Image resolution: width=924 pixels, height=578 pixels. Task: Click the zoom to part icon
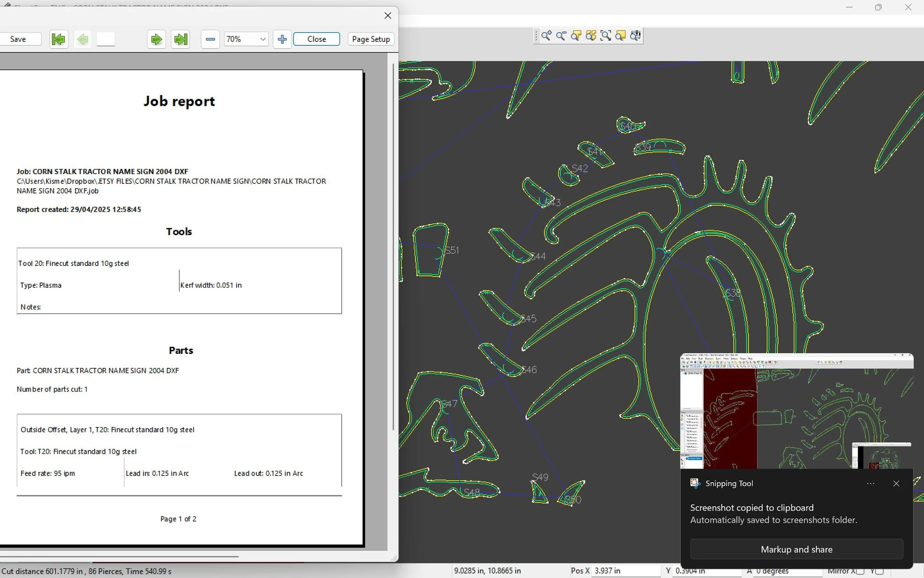click(x=576, y=36)
